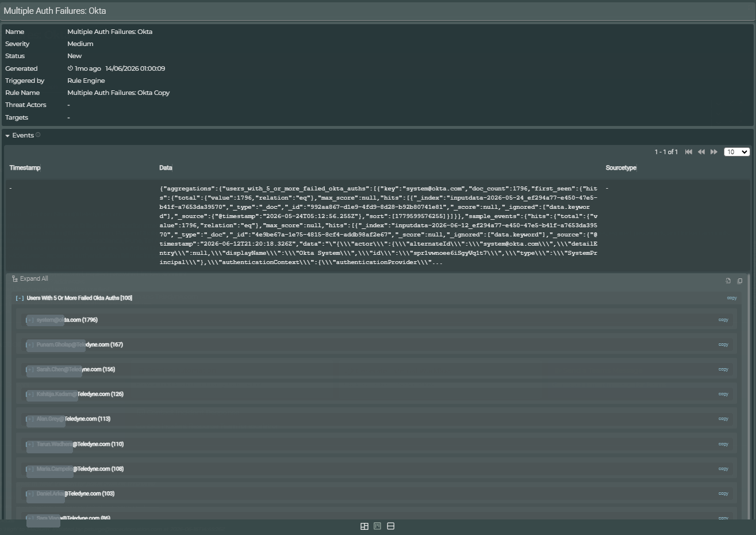Viewport: 756px width, 535px height.
Task: Click the 1 - 1 of 1 pagination text
Action: coord(666,152)
